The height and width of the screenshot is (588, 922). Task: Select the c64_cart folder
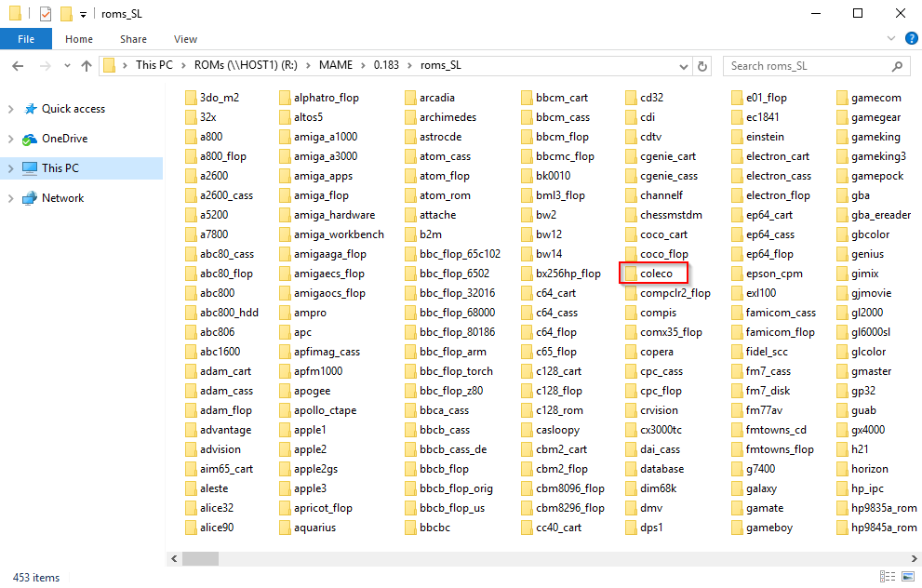(549, 293)
